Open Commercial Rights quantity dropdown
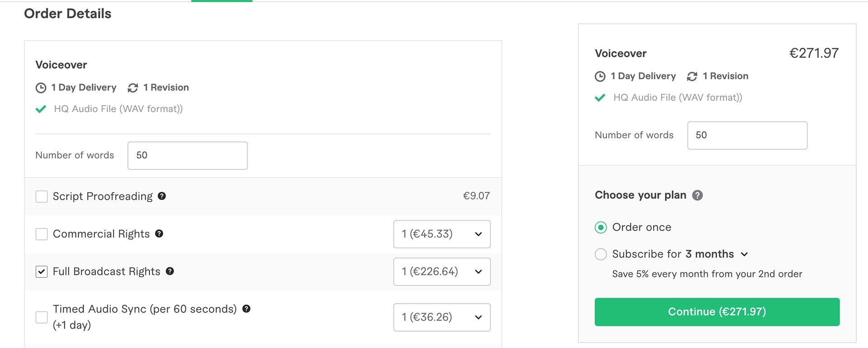This screenshot has height=348, width=868. (x=442, y=234)
